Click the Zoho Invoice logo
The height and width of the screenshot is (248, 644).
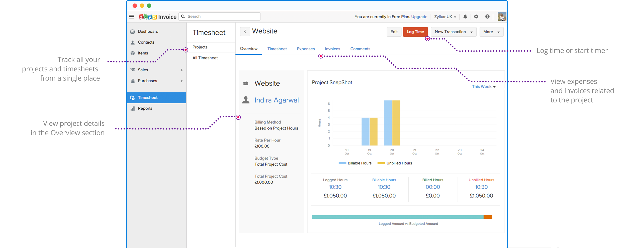[157, 17]
